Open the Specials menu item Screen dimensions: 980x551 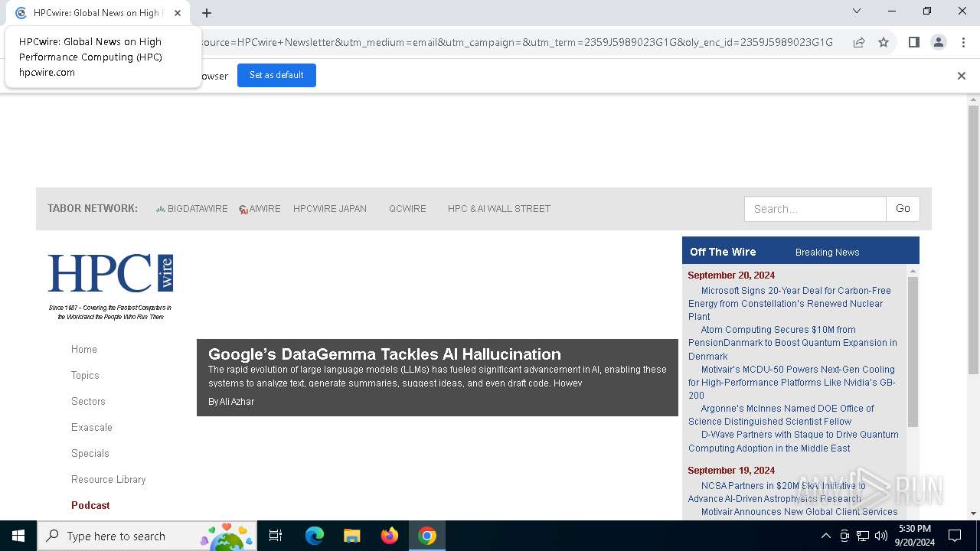90,453
